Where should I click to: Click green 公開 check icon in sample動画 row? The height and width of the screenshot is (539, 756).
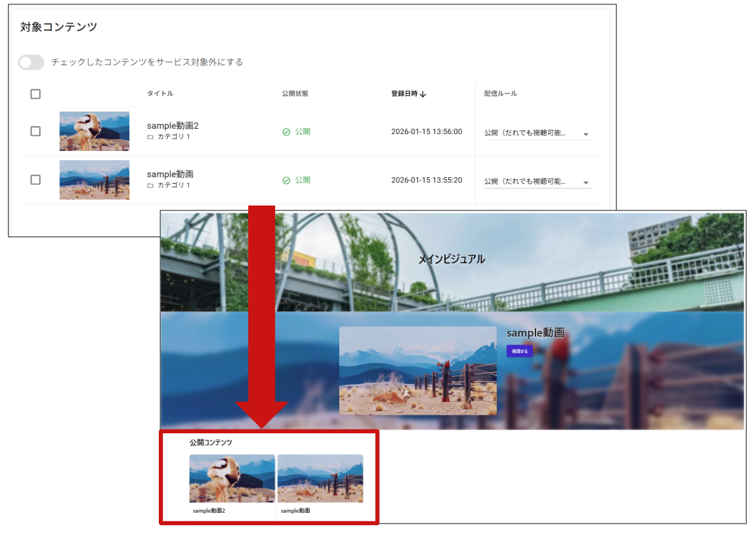tap(286, 181)
